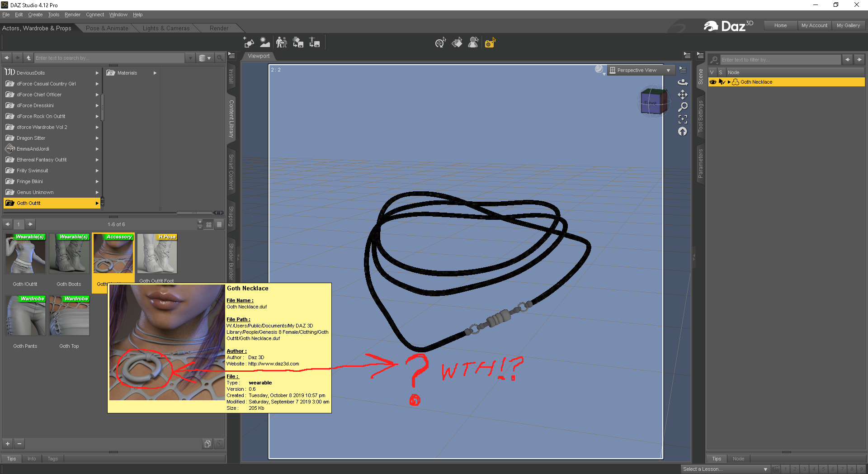Click the figures group toolbar icon
Viewport: 868px width, 474px height.
pos(281,43)
